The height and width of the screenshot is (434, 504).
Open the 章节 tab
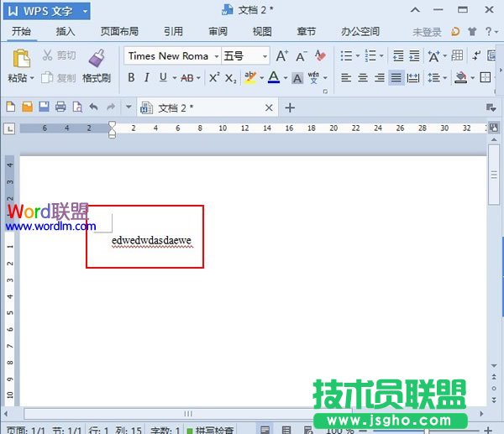click(x=307, y=32)
